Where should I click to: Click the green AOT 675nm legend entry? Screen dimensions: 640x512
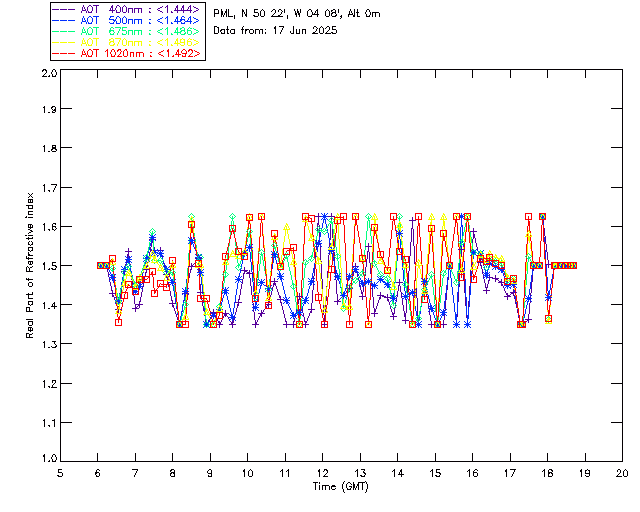pyautogui.click(x=127, y=31)
